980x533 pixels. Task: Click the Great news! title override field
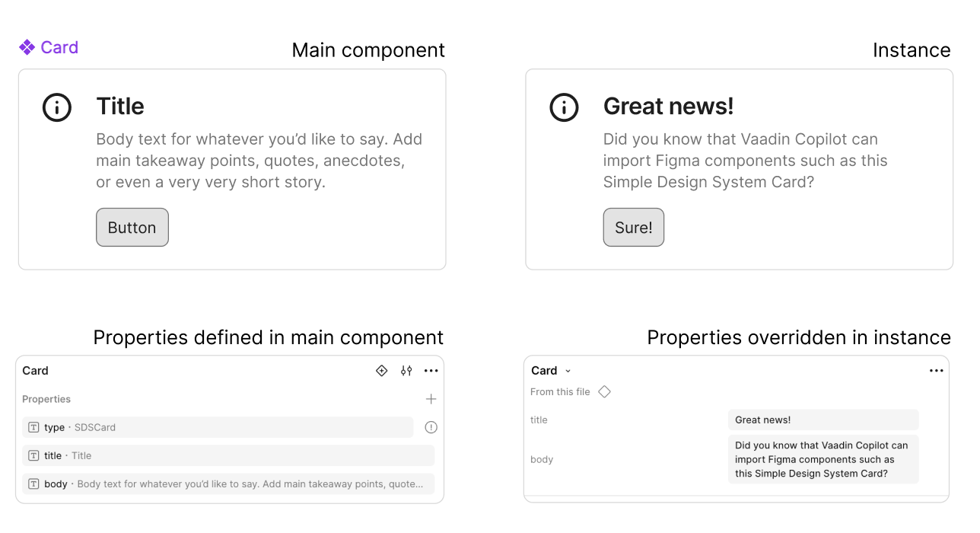point(823,420)
